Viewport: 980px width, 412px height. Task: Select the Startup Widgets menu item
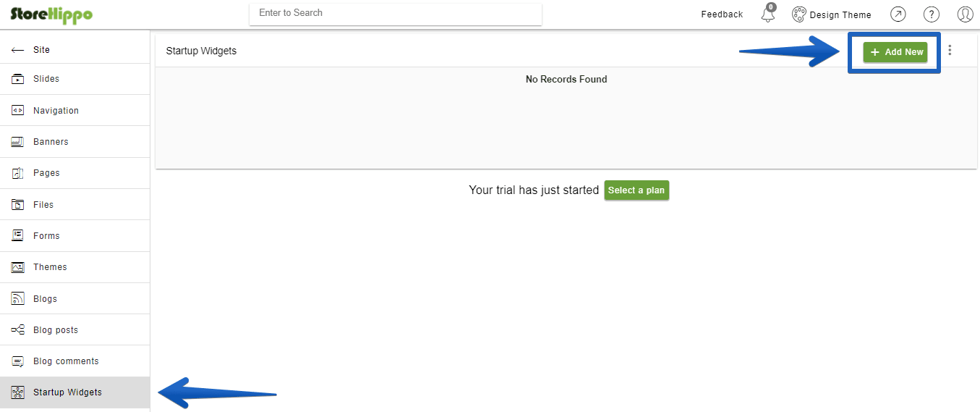tap(75, 392)
